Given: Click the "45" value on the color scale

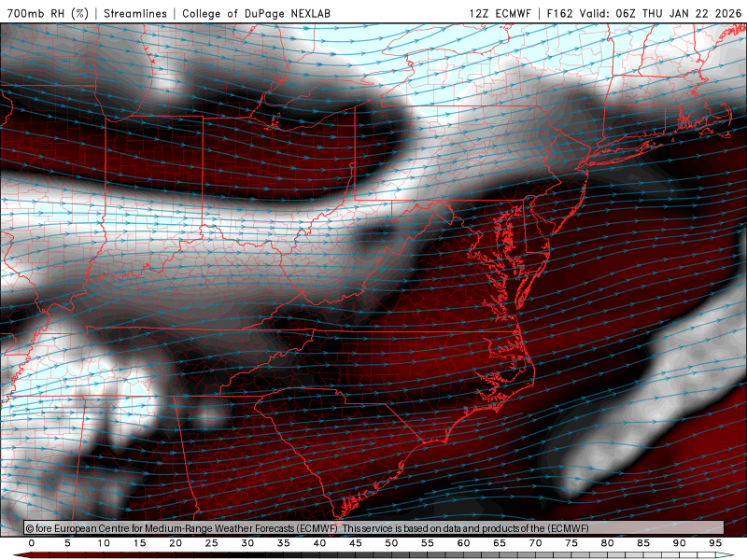Looking at the screenshot, I should pyautogui.click(x=356, y=543).
